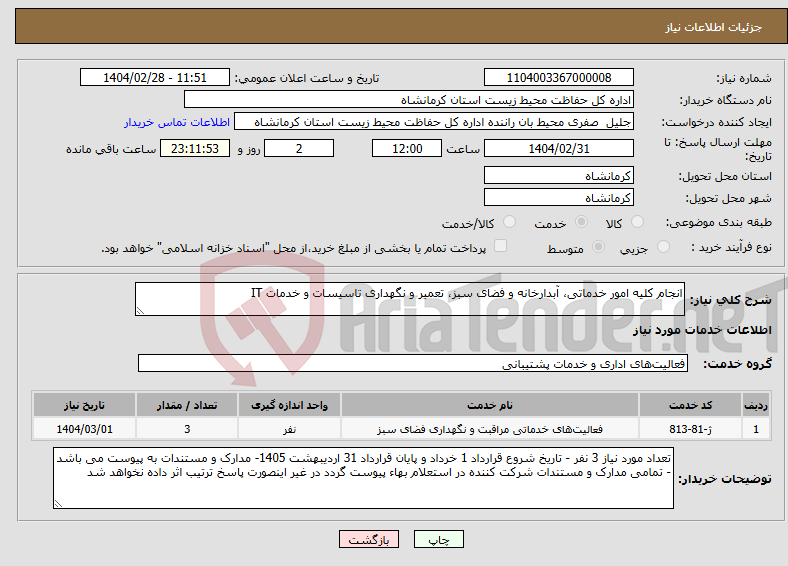Screen dimensions: 788x566
Task: Click the service code cell ژ-81-813
Action: click(691, 429)
